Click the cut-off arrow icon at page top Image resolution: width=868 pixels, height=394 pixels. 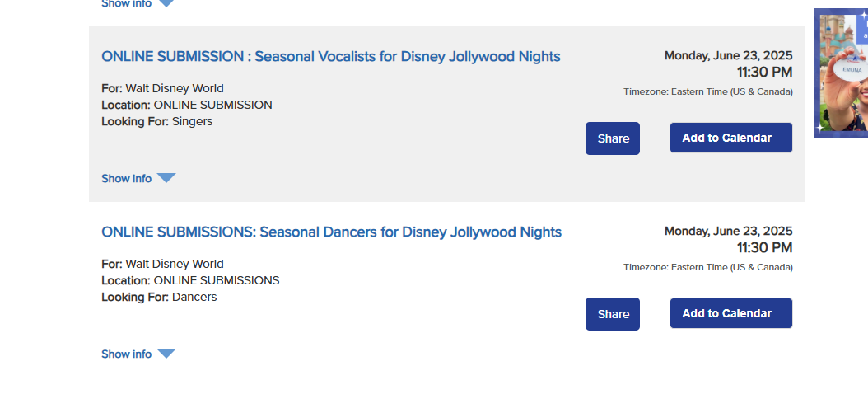pos(166,3)
